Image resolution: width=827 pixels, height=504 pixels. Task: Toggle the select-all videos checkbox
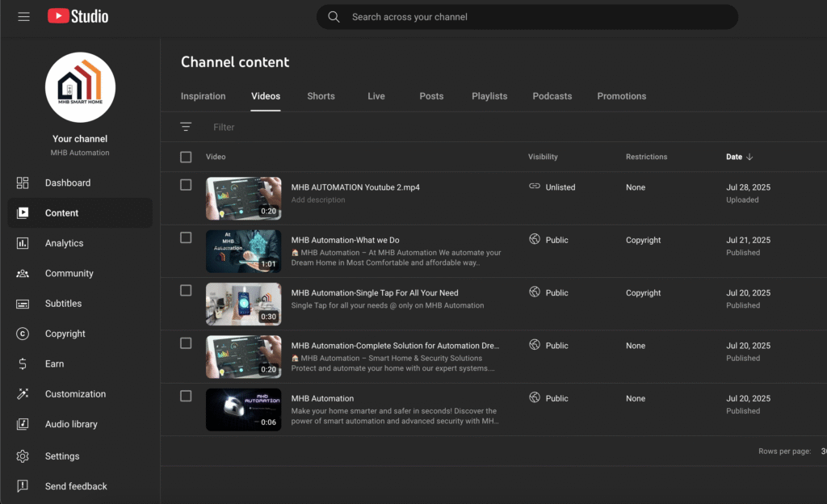click(x=186, y=157)
